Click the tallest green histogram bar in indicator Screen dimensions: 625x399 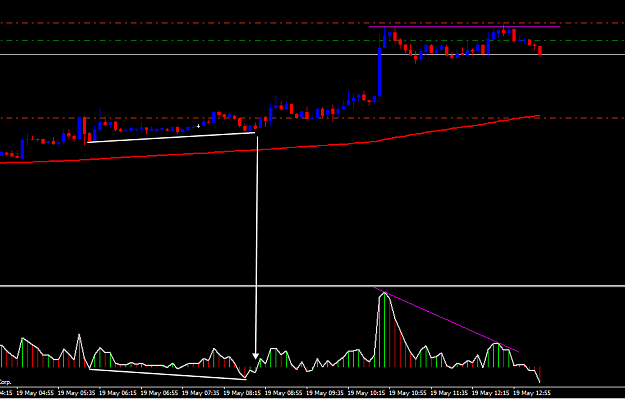click(x=385, y=330)
